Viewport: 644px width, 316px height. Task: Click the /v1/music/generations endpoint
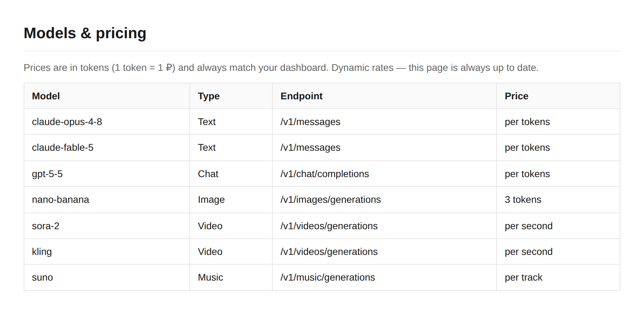pyautogui.click(x=384, y=277)
